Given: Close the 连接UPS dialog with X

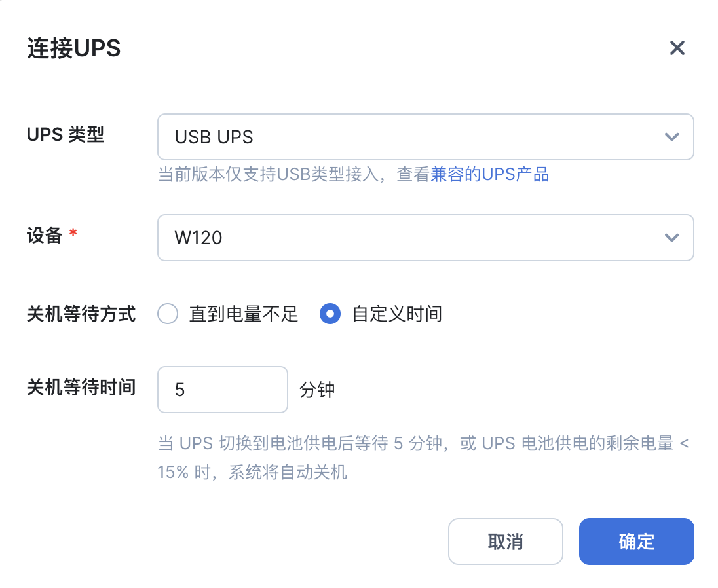Looking at the screenshot, I should pyautogui.click(x=677, y=48).
